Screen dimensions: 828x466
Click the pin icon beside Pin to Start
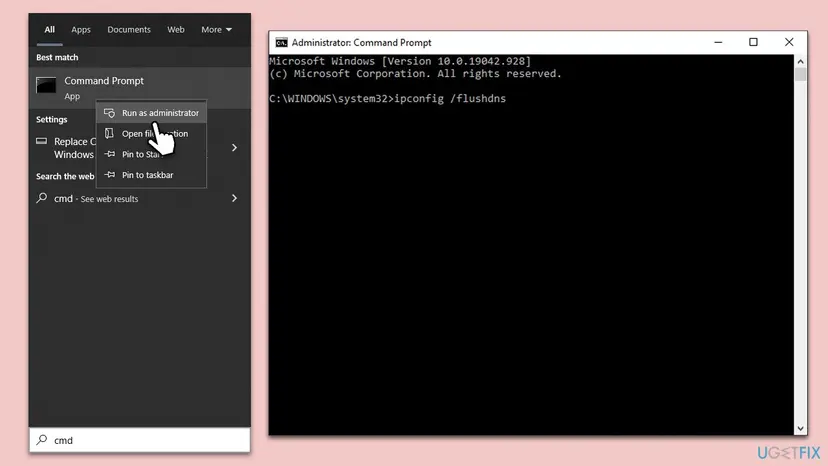pos(109,154)
